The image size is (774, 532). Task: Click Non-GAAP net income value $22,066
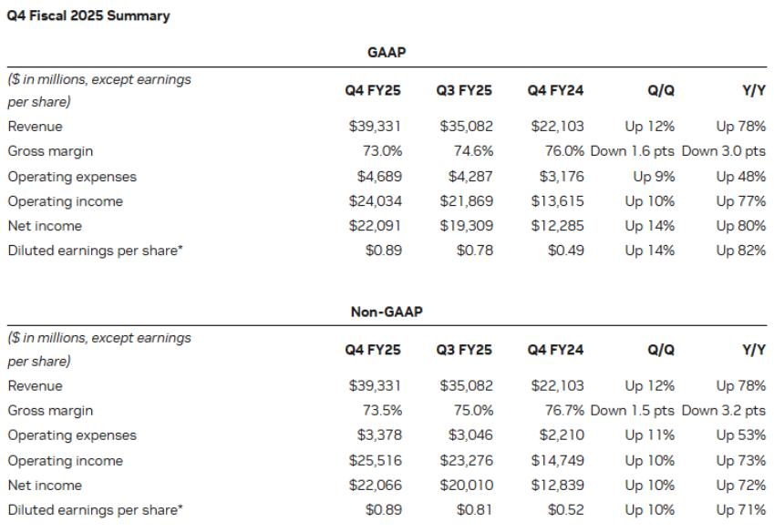pos(375,486)
